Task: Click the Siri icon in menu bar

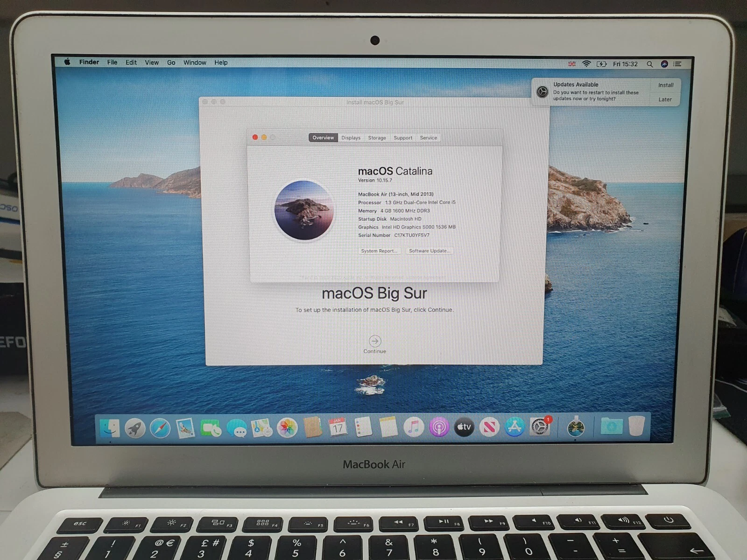Action: [x=664, y=64]
